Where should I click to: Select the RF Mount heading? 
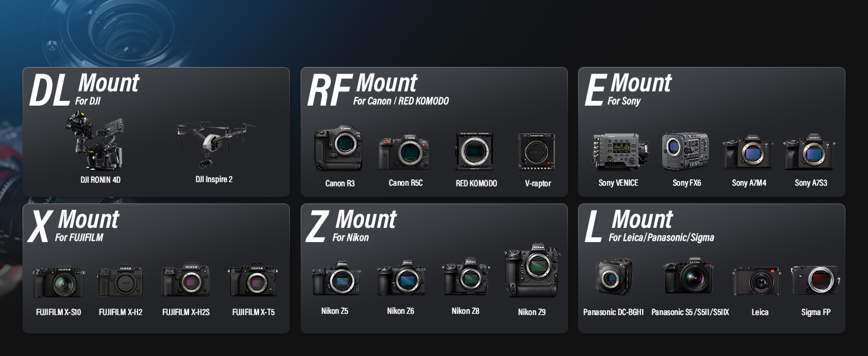363,89
